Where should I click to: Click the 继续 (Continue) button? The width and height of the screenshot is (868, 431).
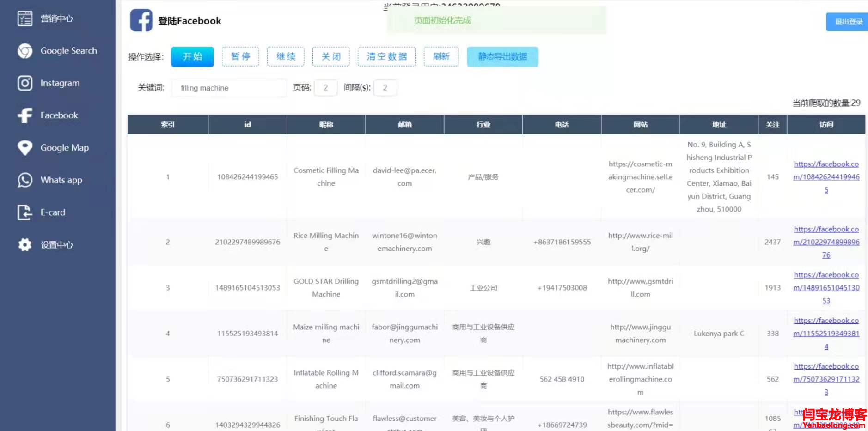pyautogui.click(x=286, y=56)
